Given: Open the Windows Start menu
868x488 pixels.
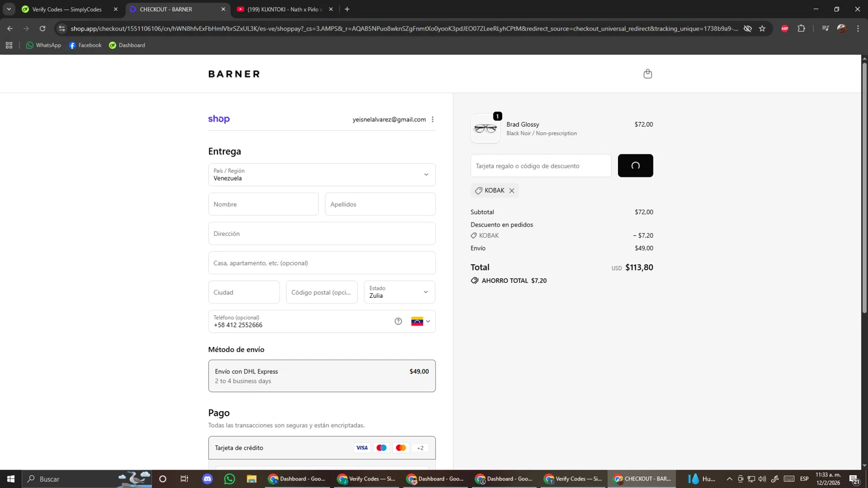Looking at the screenshot, I should (x=10, y=479).
